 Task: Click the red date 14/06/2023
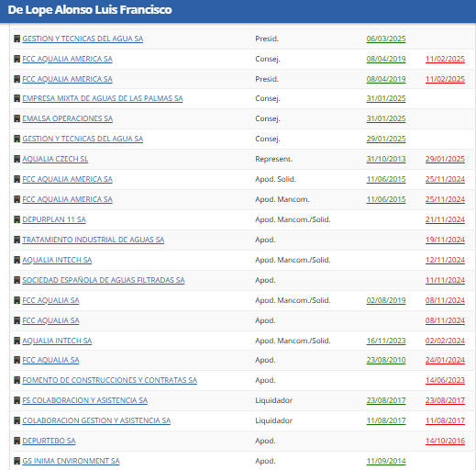pyautogui.click(x=445, y=380)
